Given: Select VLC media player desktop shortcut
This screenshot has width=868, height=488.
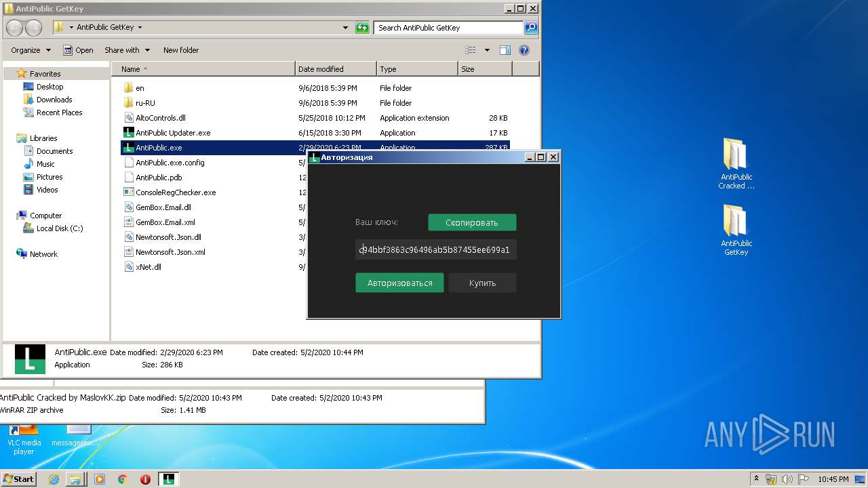Looking at the screenshot, I should point(24,440).
